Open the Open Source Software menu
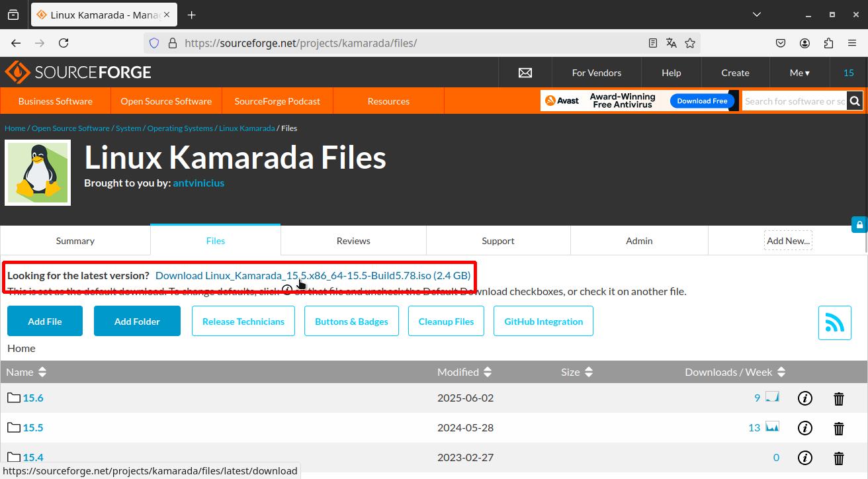Image resolution: width=868 pixels, height=479 pixels. (x=166, y=101)
